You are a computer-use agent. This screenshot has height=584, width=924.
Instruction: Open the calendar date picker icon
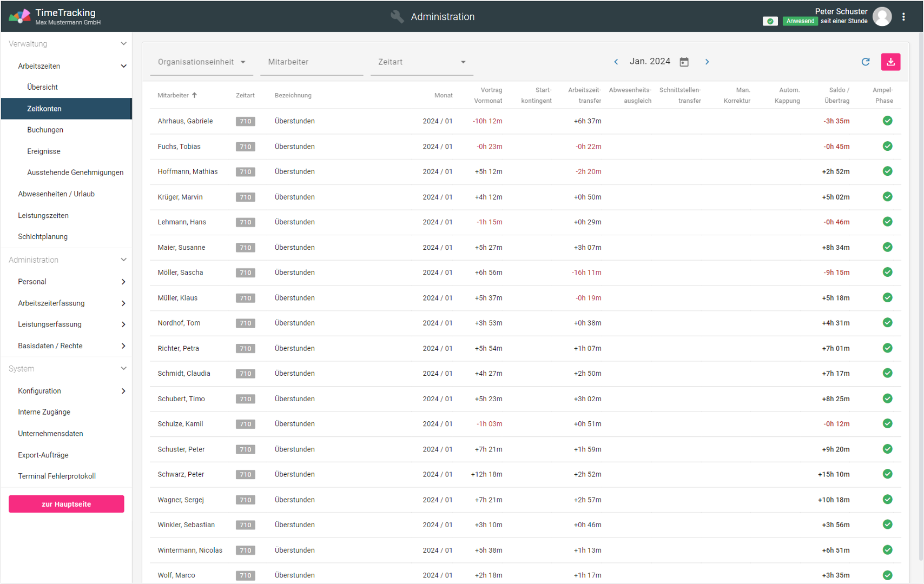[684, 62]
